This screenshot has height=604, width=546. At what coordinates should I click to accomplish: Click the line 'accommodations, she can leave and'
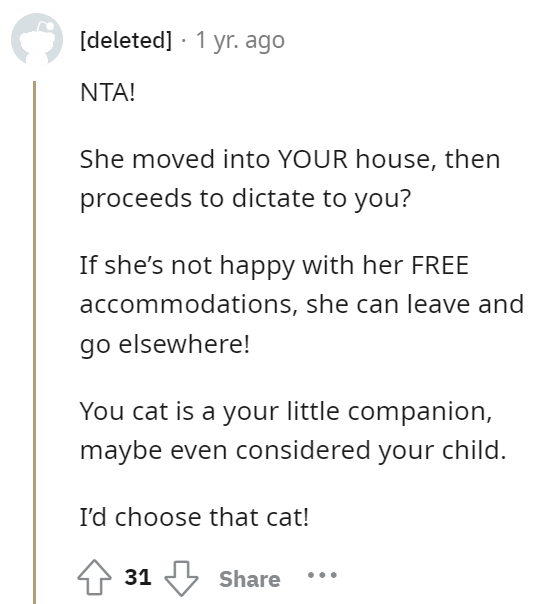[302, 304]
